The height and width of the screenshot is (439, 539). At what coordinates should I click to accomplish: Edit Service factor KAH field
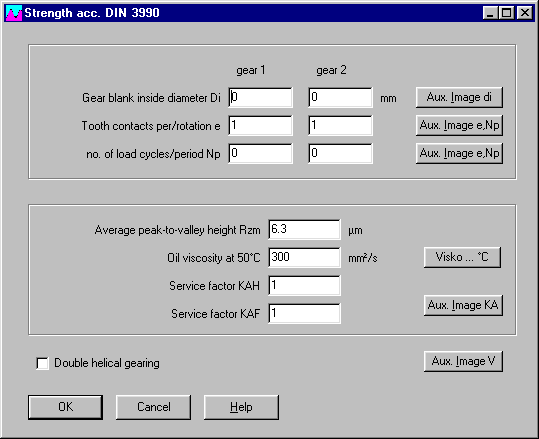coord(305,285)
